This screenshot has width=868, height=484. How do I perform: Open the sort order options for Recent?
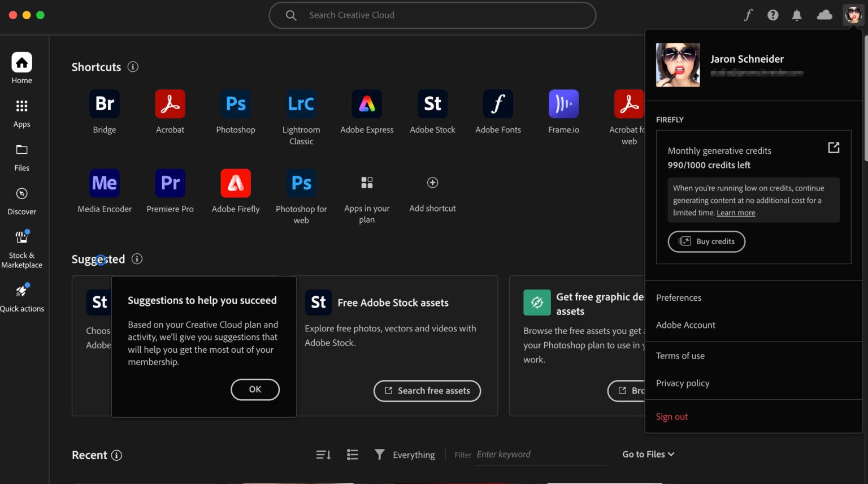(x=323, y=454)
